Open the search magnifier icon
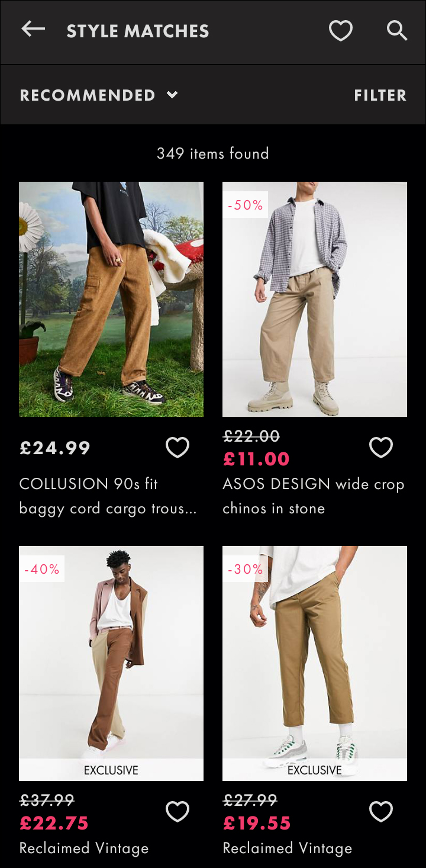The width and height of the screenshot is (426, 868). tap(397, 30)
